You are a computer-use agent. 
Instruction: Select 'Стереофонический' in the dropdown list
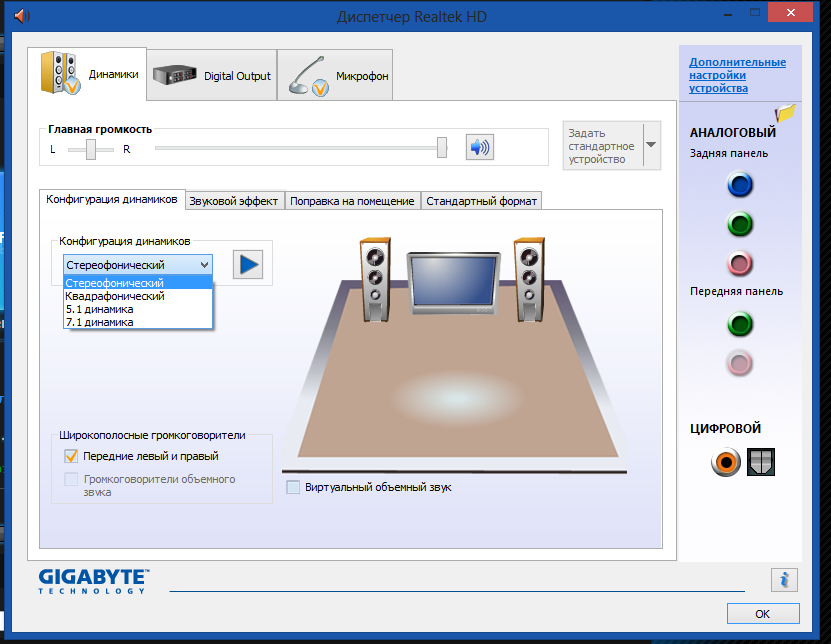pos(138,283)
